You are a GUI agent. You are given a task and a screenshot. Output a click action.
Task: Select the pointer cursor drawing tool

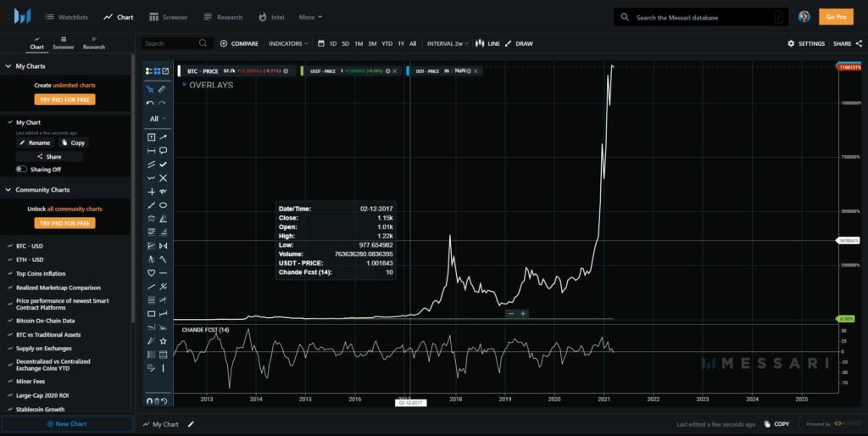coord(150,88)
